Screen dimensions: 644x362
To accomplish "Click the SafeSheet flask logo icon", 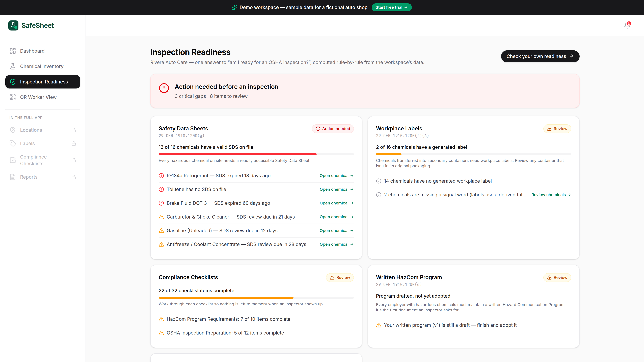I will (x=13, y=25).
